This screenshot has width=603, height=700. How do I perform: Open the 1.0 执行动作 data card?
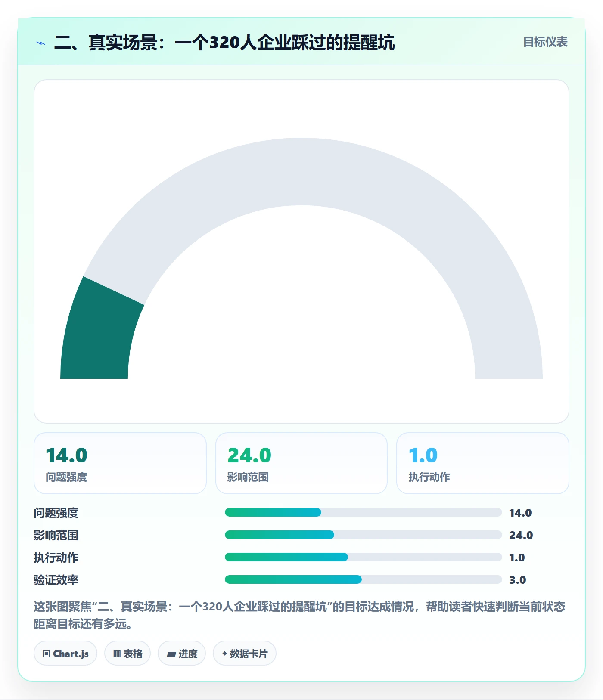click(483, 463)
